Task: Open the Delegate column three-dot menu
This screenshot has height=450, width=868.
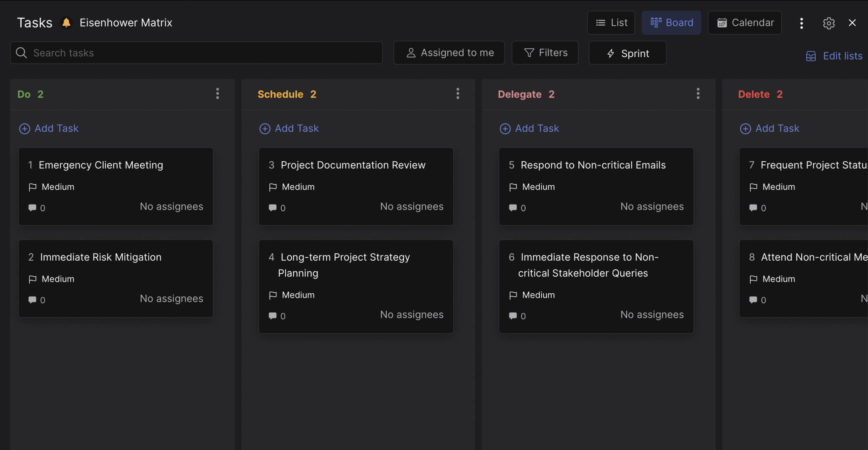Action: [698, 94]
